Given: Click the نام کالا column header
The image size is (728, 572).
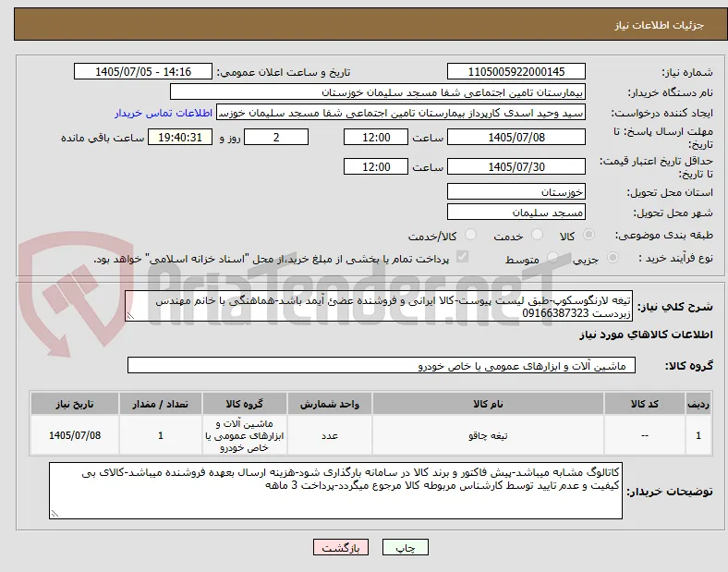Looking at the screenshot, I should click(x=488, y=404).
